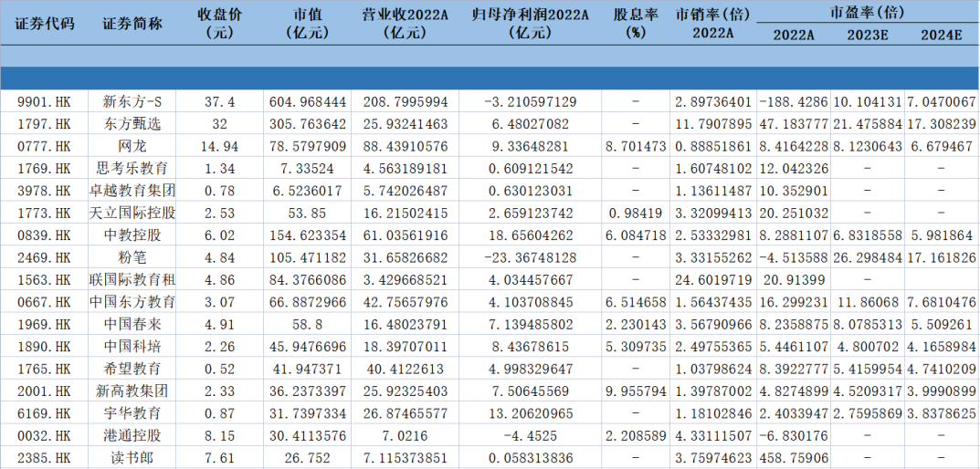Image resolution: width=980 pixels, height=469 pixels.
Task: Click the 思考乐教育 cell
Action: point(132,168)
